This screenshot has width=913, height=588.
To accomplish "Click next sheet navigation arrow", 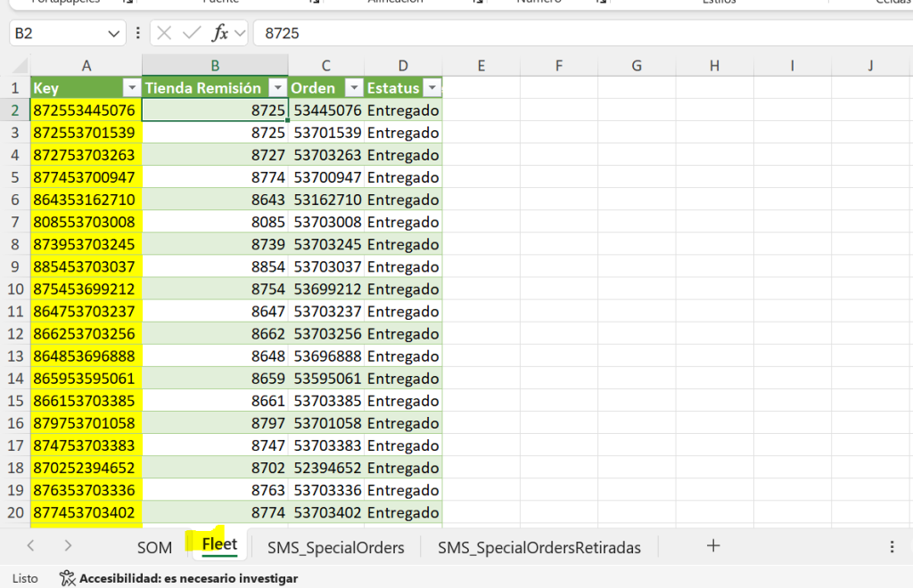I will pyautogui.click(x=68, y=545).
